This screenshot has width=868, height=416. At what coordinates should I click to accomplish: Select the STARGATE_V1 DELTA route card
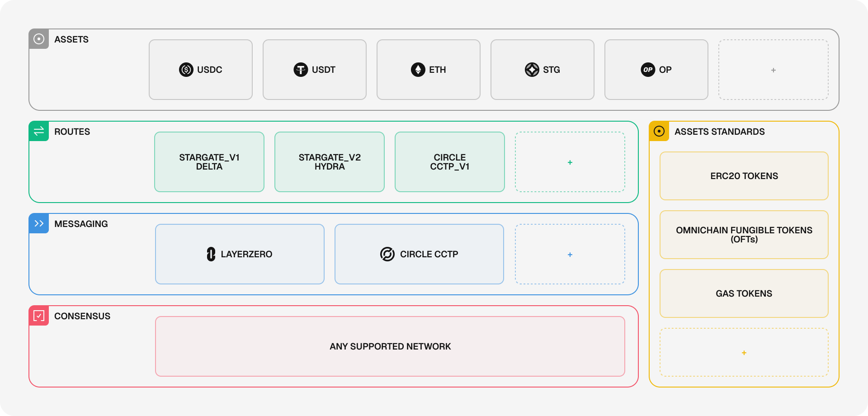[x=209, y=162]
